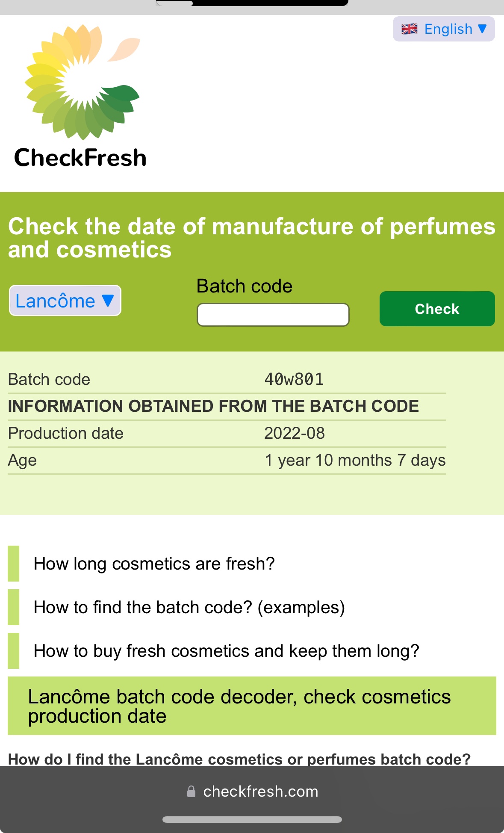Click the CheckFresh wordmark text
Image resolution: width=504 pixels, height=833 pixels.
coord(80,157)
